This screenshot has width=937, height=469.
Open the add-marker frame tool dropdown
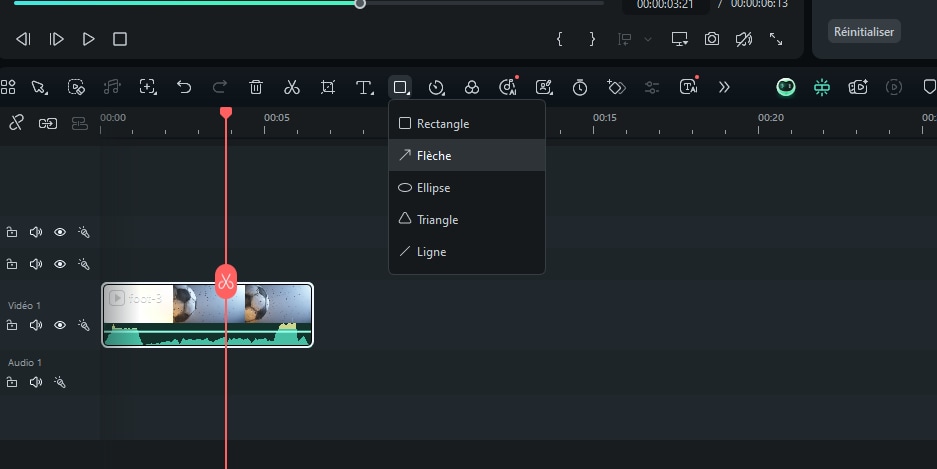[148, 87]
